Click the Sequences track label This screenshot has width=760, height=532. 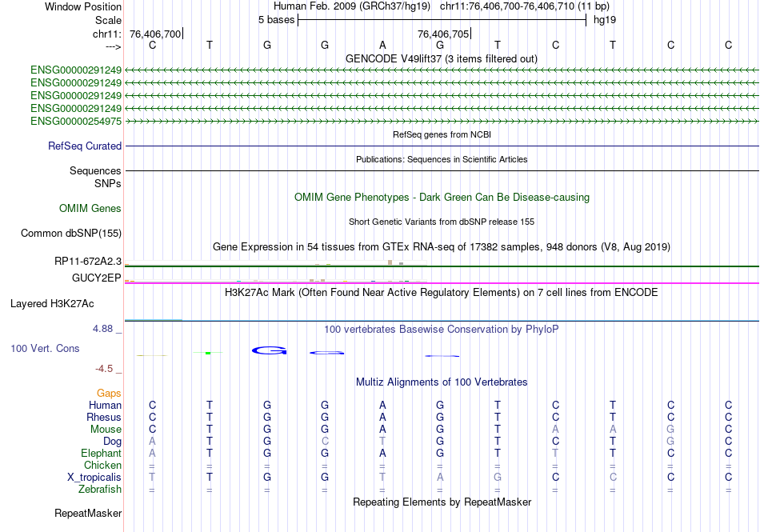(95, 170)
